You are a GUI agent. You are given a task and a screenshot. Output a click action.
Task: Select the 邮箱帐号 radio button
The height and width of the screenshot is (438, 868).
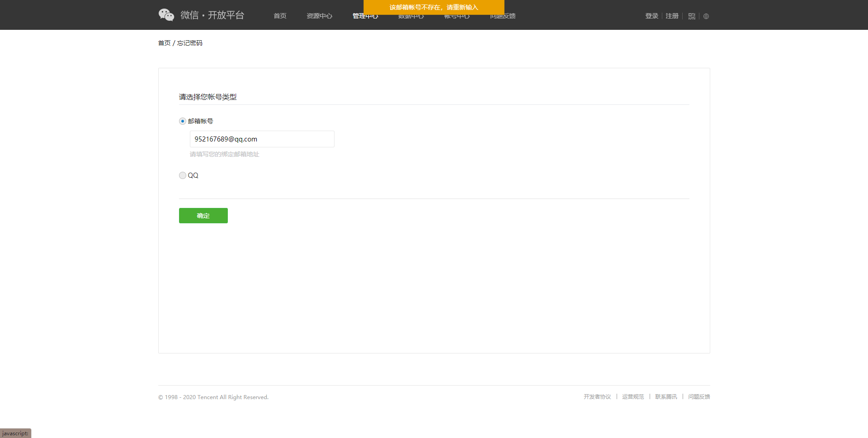point(183,121)
